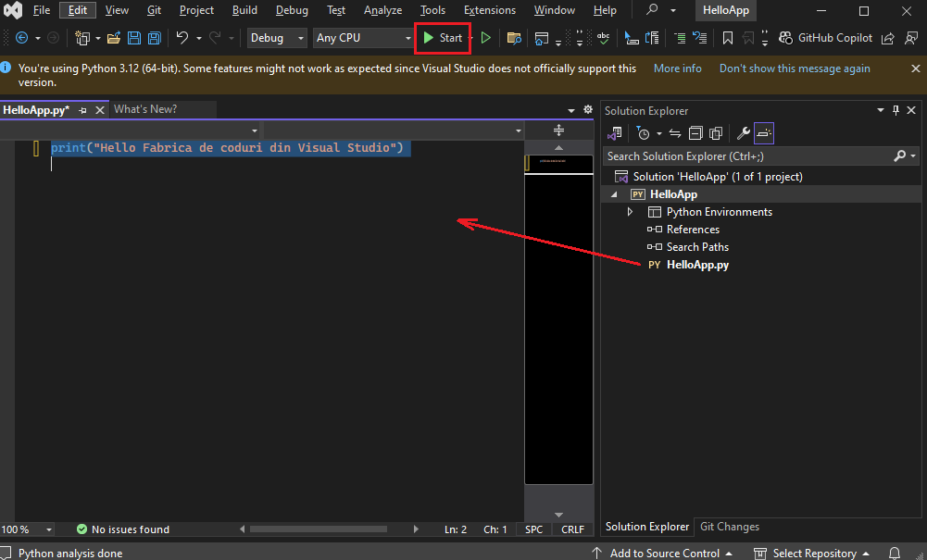Click the bookmark toolbar icon

pyautogui.click(x=728, y=38)
